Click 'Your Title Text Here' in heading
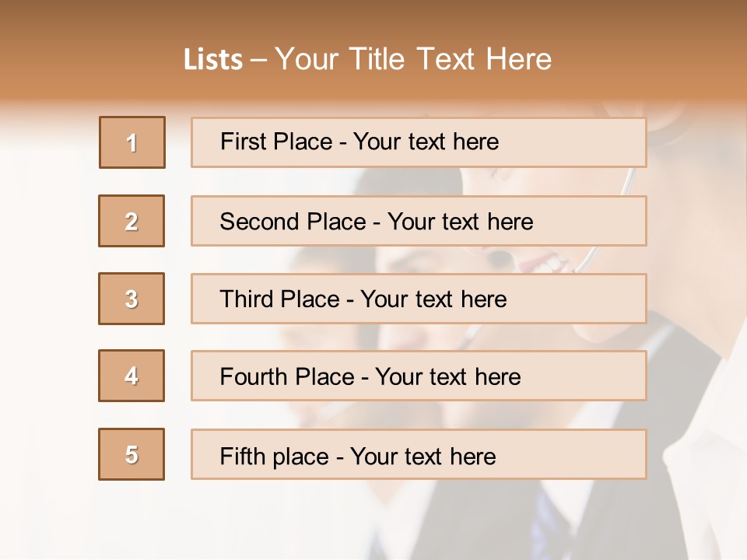This screenshot has height=560, width=747. pyautogui.click(x=413, y=59)
